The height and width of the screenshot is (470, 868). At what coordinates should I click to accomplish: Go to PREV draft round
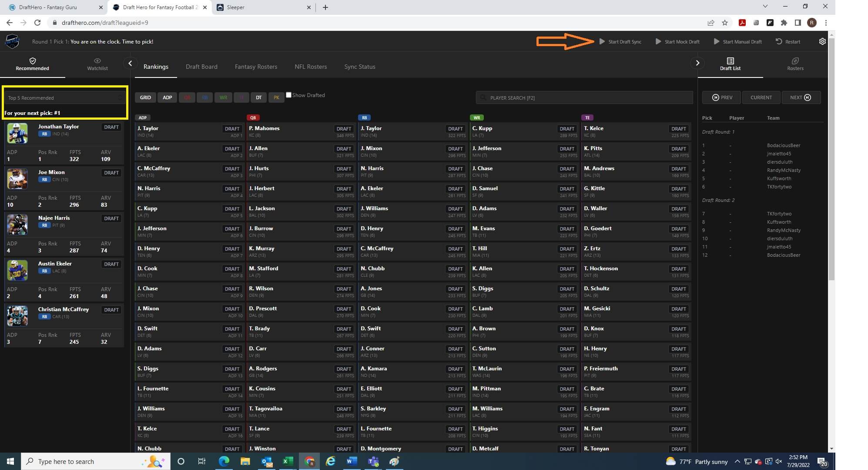click(722, 97)
